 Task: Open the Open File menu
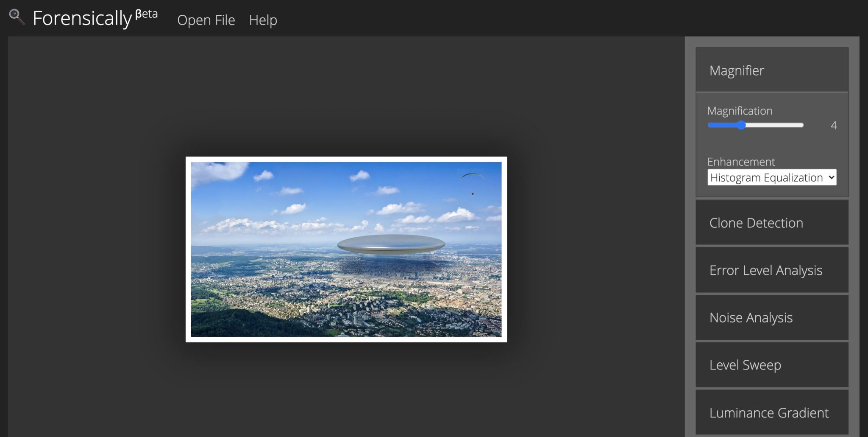pos(206,20)
